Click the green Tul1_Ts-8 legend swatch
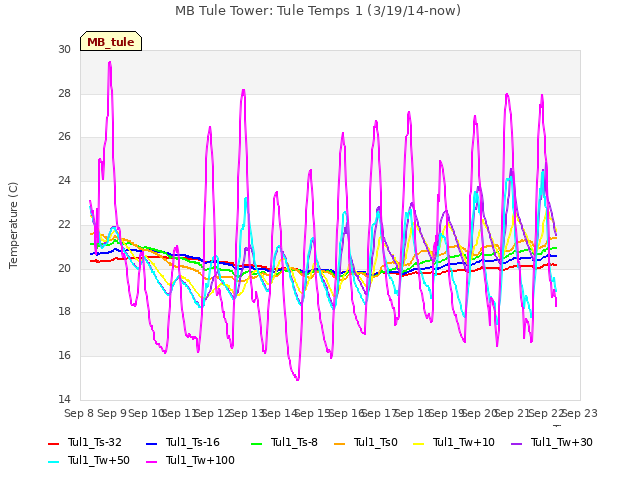The height and width of the screenshot is (480, 640). point(256,443)
